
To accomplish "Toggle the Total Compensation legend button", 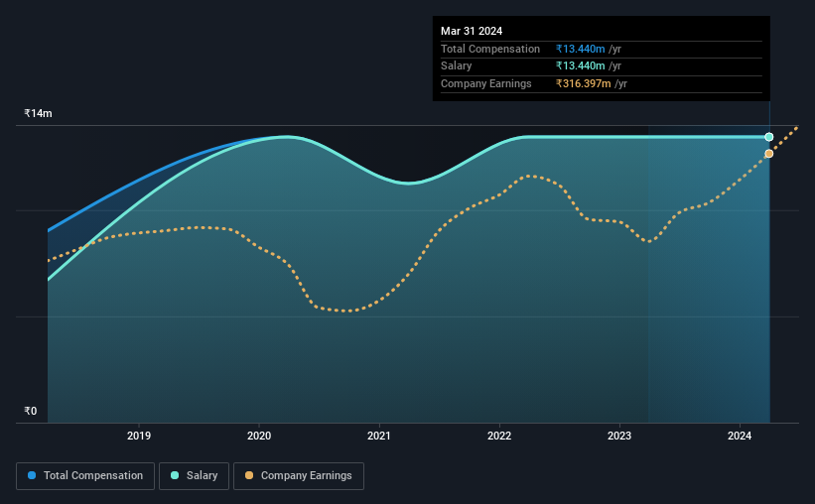I will (x=85, y=476).
